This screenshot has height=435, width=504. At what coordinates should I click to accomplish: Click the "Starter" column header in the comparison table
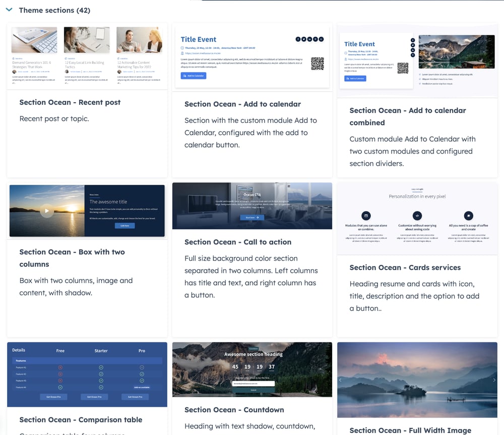pyautogui.click(x=101, y=350)
